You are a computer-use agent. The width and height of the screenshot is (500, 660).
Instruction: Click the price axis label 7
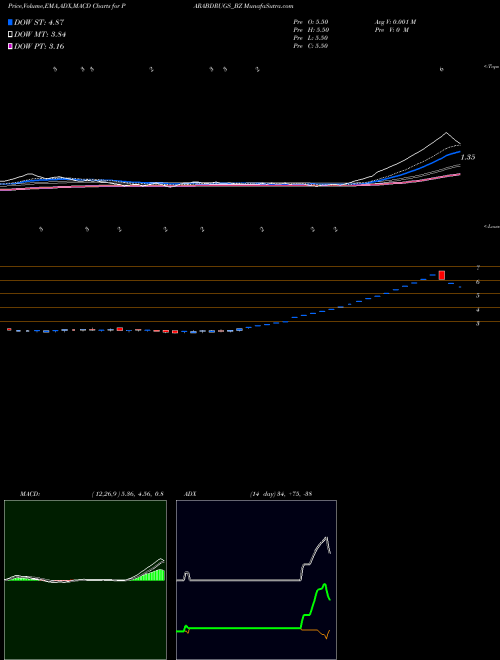tap(478, 268)
